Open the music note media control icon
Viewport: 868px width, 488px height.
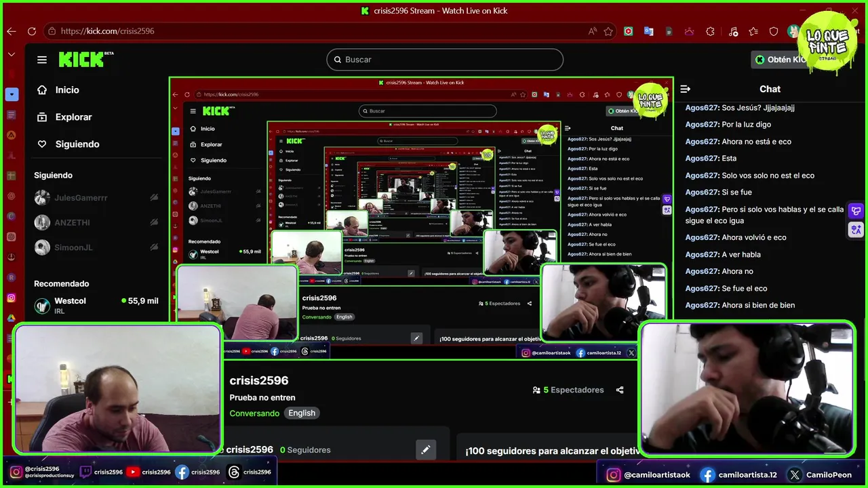coord(733,31)
